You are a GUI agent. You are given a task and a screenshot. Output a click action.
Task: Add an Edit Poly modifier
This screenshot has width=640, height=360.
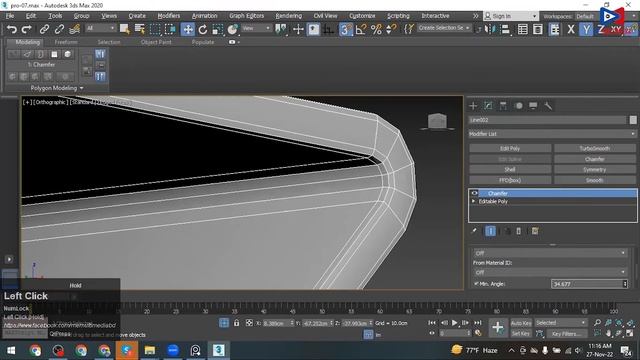click(x=510, y=149)
